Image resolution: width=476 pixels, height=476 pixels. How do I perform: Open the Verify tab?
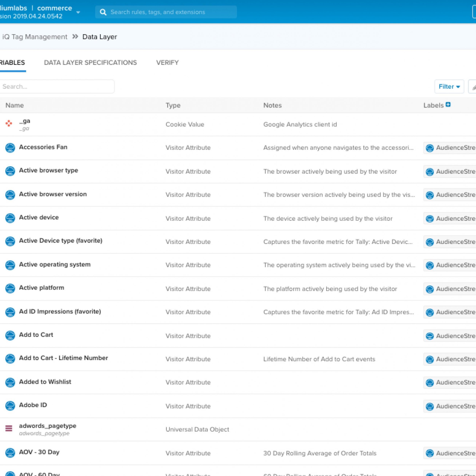click(x=167, y=63)
